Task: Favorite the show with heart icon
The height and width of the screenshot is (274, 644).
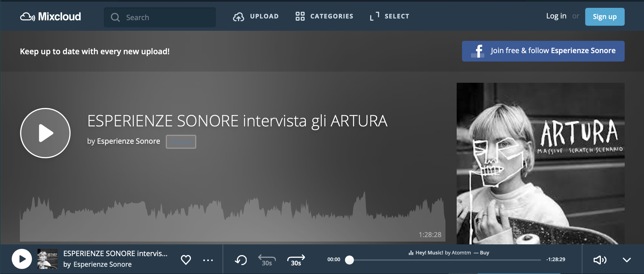Action: [186, 260]
